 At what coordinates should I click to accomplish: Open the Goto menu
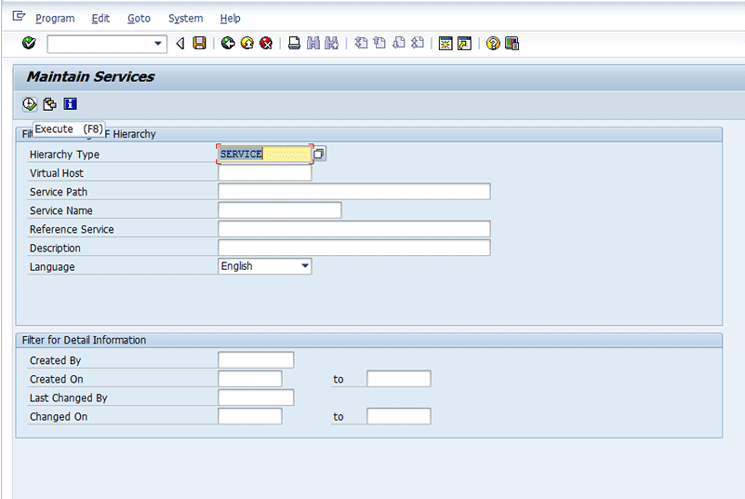tap(139, 18)
